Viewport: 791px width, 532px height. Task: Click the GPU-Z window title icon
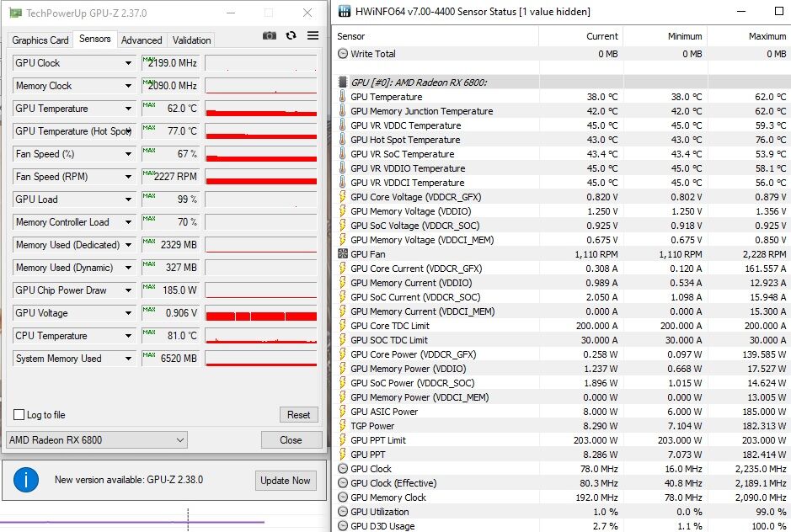[x=16, y=13]
